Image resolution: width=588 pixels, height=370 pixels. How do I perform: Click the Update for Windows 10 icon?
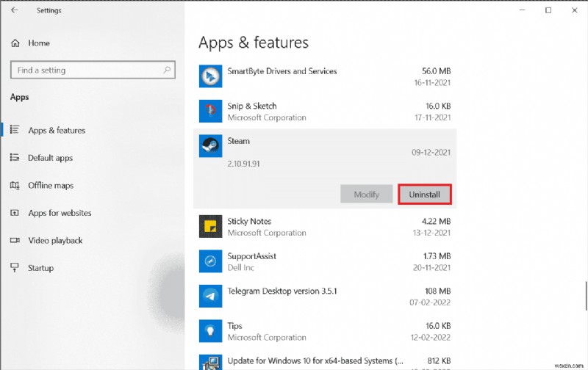click(x=210, y=362)
